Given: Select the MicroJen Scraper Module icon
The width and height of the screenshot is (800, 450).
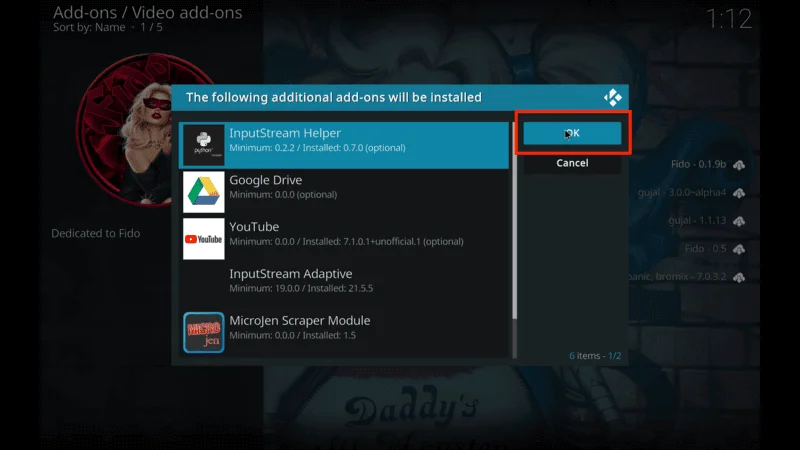Looking at the screenshot, I should (204, 333).
